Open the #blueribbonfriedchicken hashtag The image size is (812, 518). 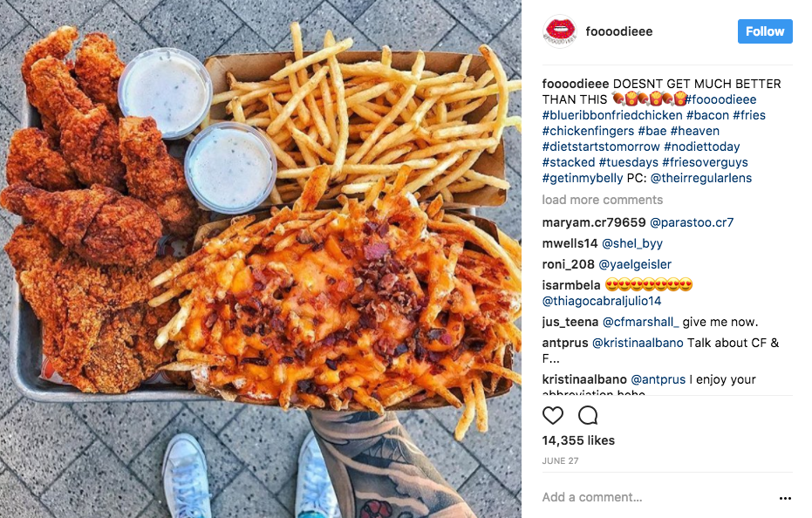coord(612,115)
